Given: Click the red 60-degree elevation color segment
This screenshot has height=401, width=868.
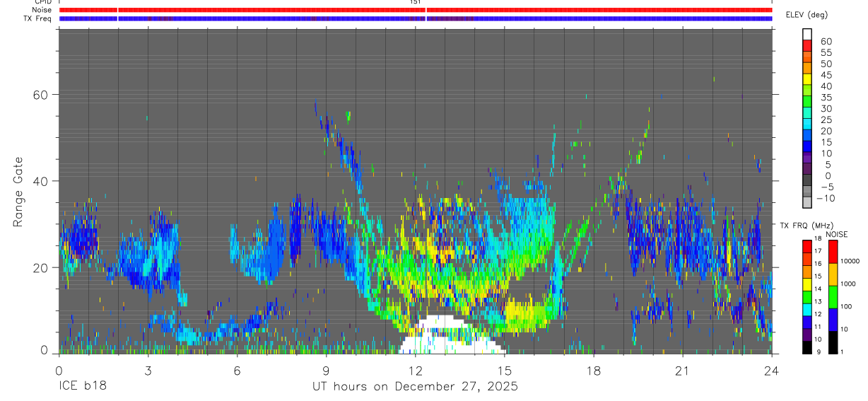Looking at the screenshot, I should coord(807,46).
